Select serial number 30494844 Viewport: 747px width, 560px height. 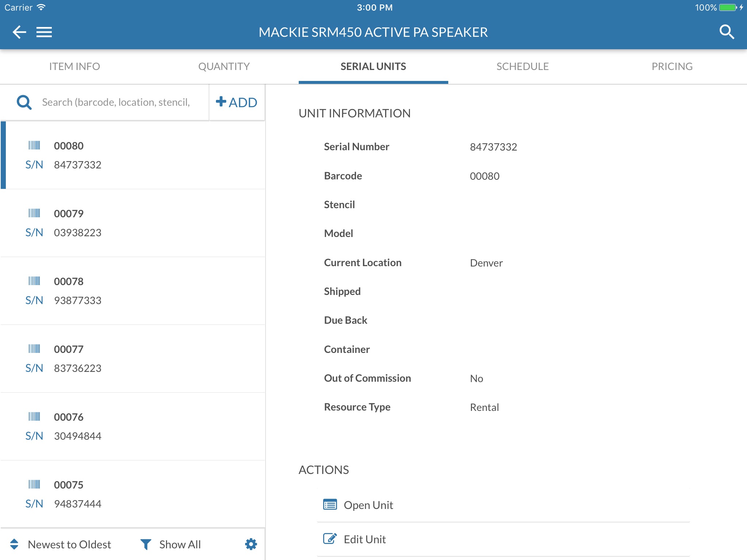tap(78, 436)
